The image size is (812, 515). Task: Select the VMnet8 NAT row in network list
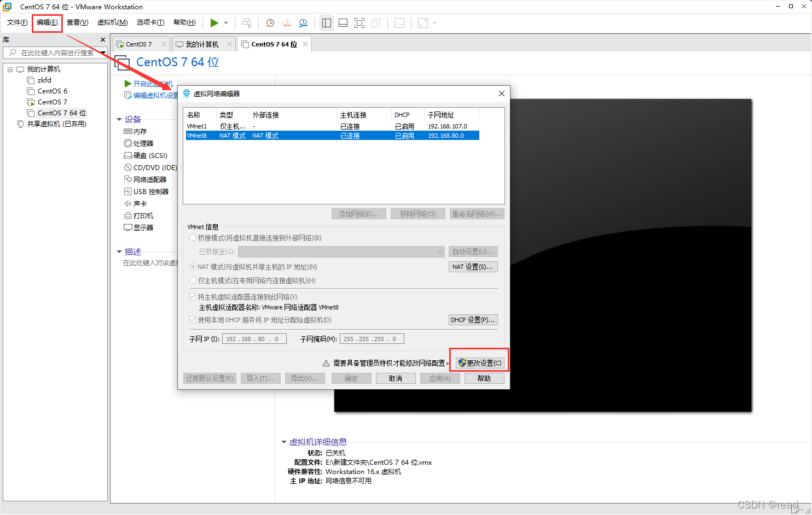(x=333, y=136)
